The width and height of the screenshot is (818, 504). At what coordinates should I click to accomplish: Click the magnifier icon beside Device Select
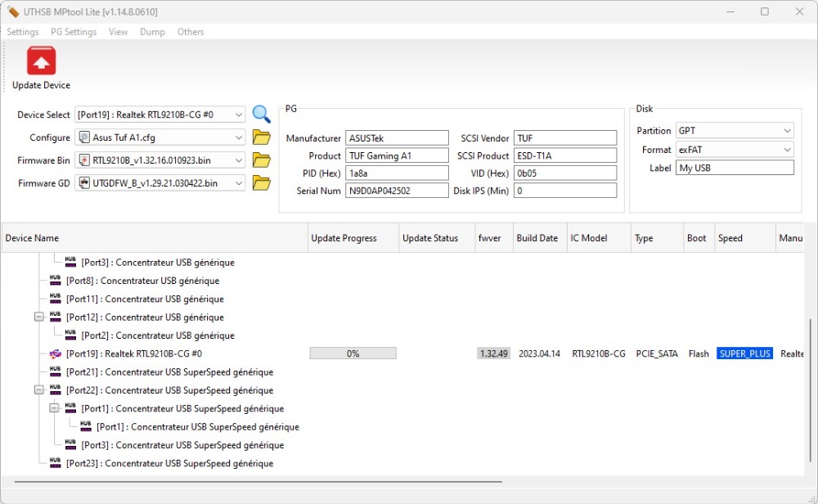[261, 115]
